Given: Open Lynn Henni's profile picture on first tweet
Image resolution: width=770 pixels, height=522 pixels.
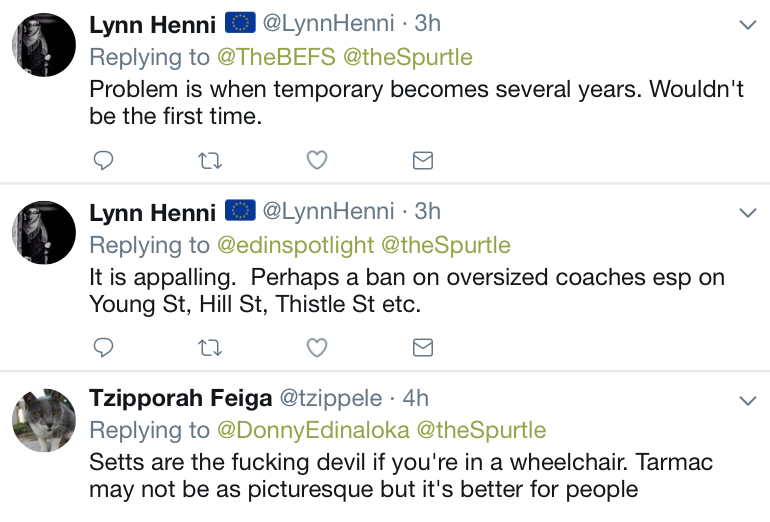Looking at the screenshot, I should click(x=44, y=45).
